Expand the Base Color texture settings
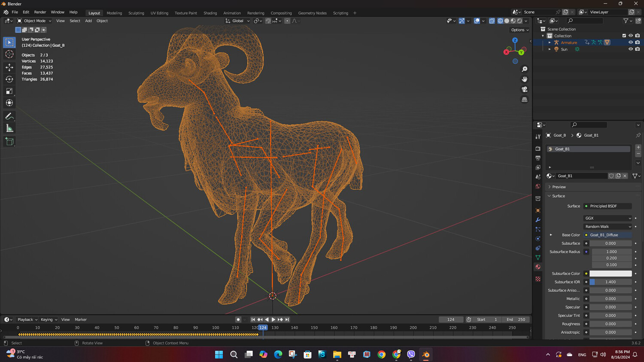Image resolution: width=644 pixels, height=362 pixels. coord(551,235)
